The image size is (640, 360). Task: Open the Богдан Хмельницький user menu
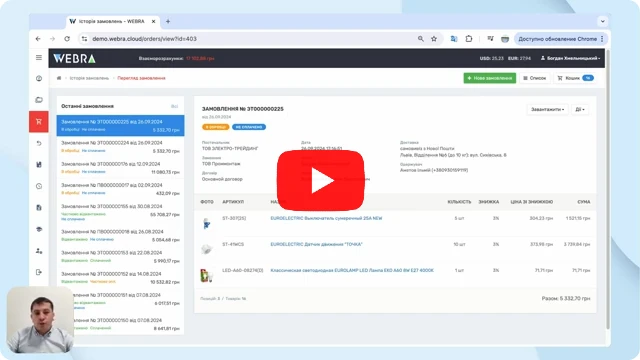(570, 58)
